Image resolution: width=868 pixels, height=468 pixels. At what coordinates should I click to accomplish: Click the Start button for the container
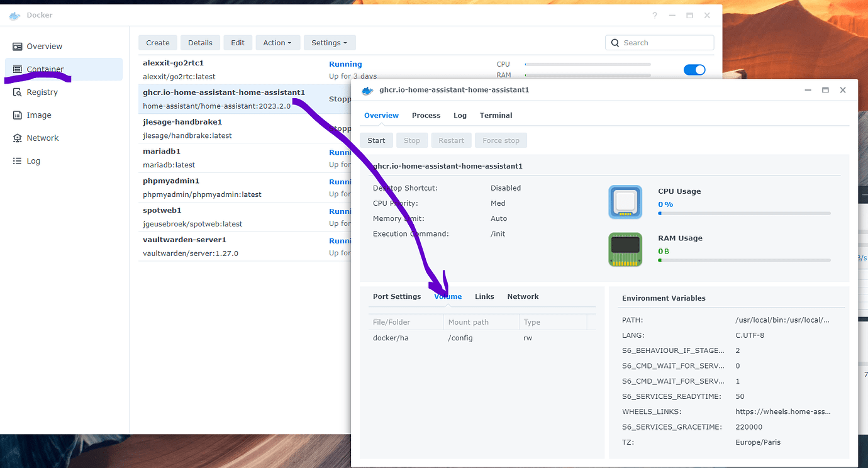[x=376, y=140]
